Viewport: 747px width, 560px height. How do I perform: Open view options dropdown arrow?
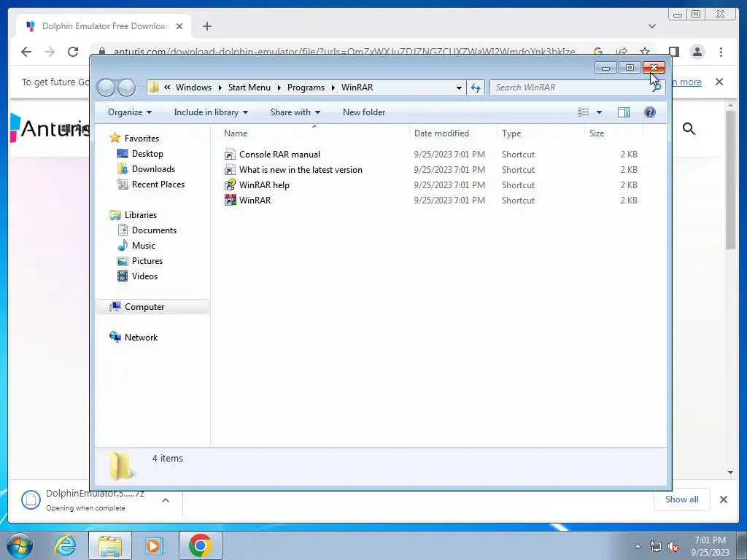[600, 112]
